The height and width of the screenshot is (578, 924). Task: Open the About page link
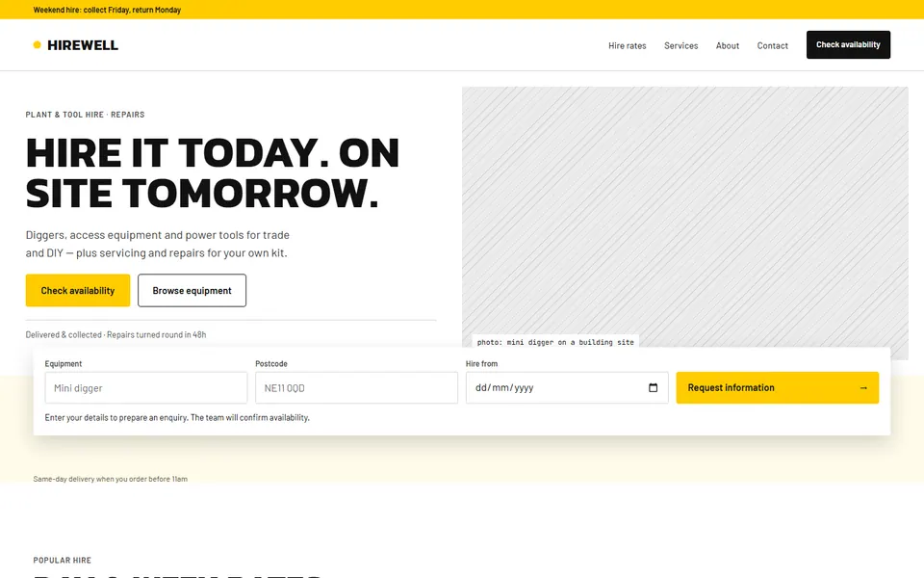point(728,45)
